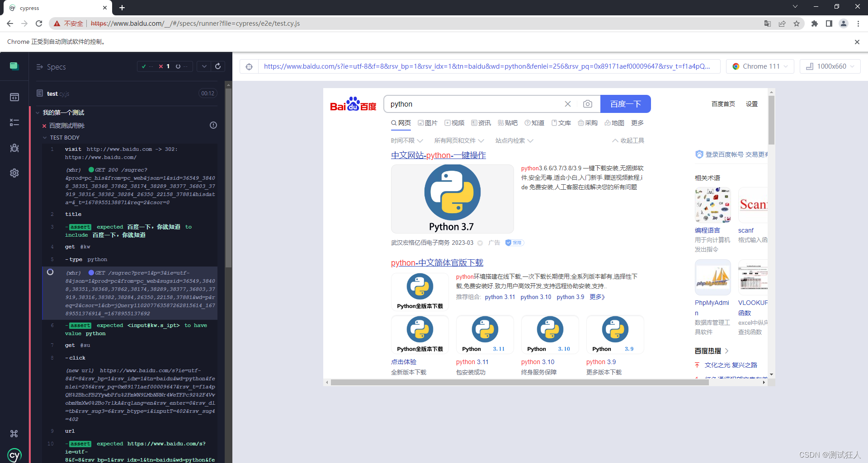
Task: Select the 图片 search tab
Action: (428, 123)
